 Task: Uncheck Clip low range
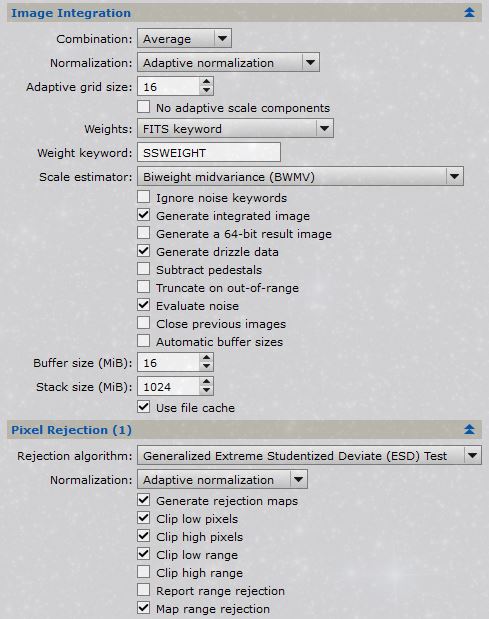(x=144, y=554)
